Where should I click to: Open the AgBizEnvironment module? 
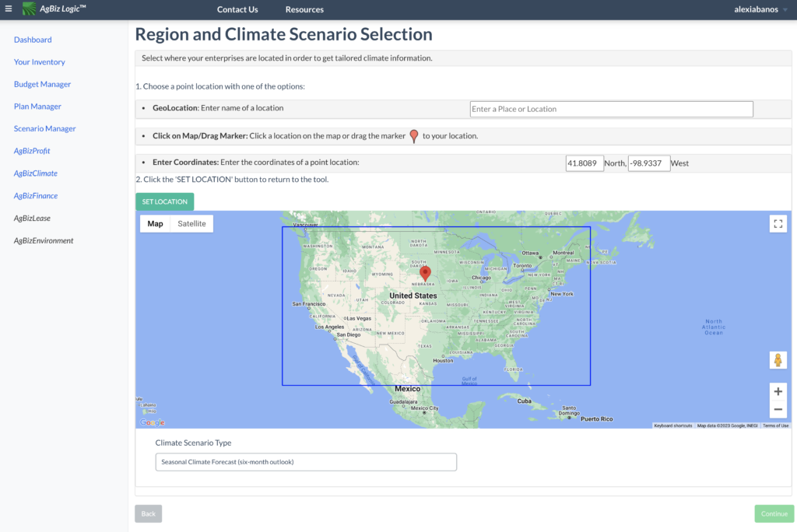[x=44, y=240]
